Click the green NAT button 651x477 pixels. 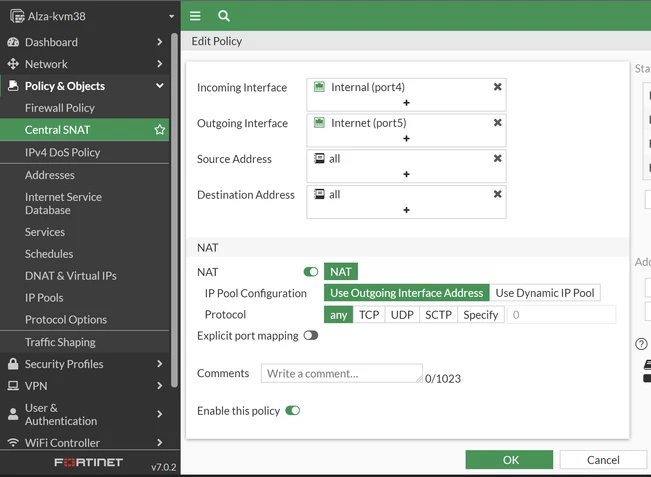pyautogui.click(x=341, y=272)
